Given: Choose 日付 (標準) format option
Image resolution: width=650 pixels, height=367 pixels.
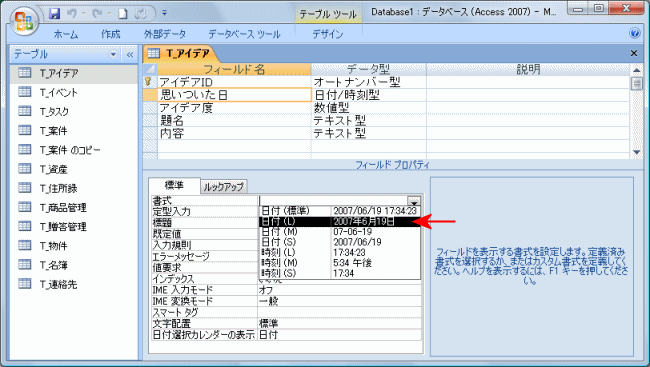Looking at the screenshot, I should tap(340, 211).
